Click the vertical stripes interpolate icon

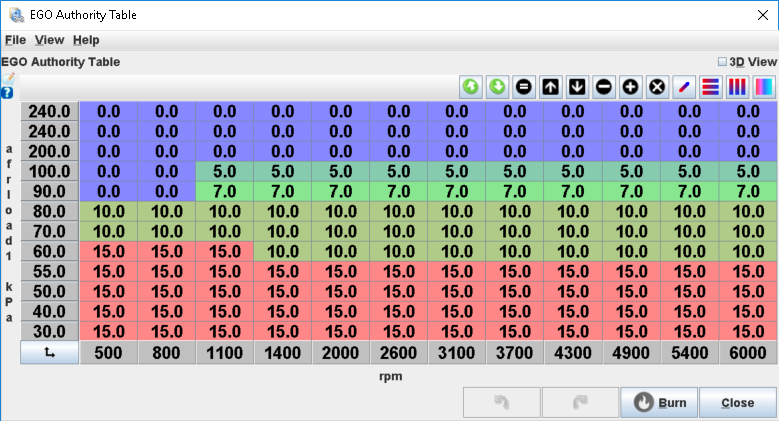(737, 87)
